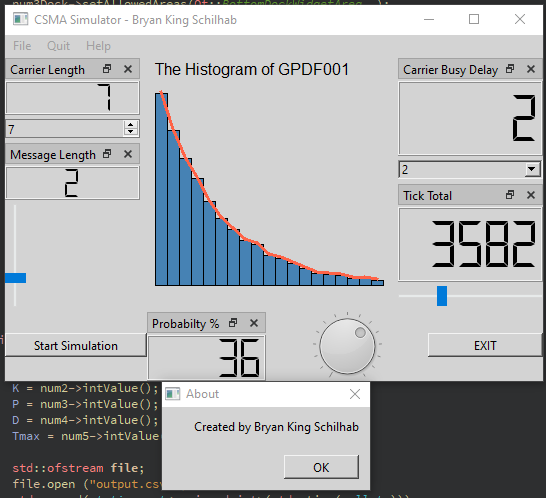The width and height of the screenshot is (546, 498).
Task: Float the Message Length dock panel
Action: coord(107,154)
